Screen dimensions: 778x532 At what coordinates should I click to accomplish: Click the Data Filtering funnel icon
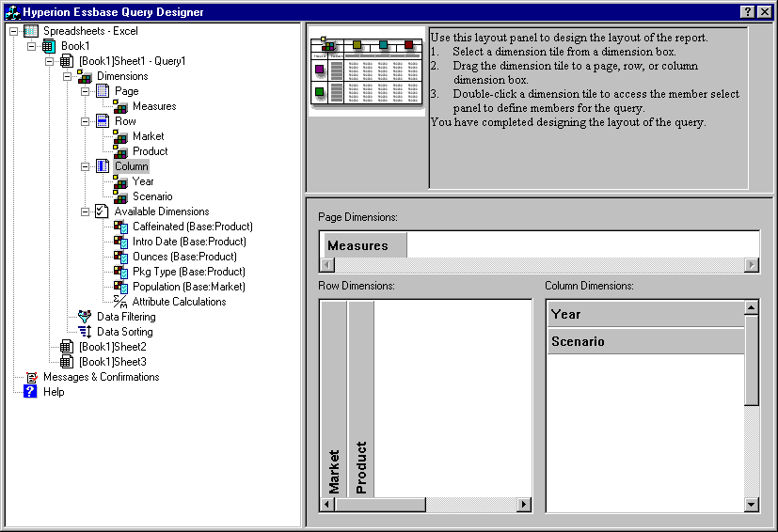pyautogui.click(x=85, y=317)
